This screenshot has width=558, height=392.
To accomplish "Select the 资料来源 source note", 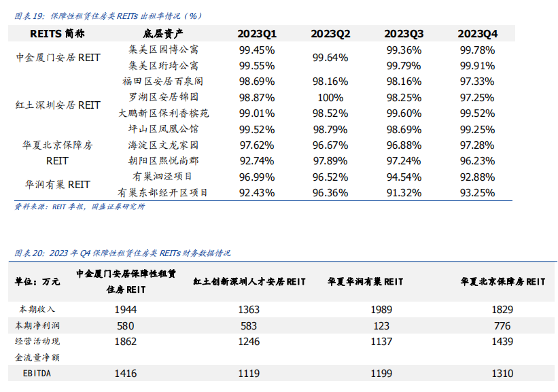I will coord(80,207).
